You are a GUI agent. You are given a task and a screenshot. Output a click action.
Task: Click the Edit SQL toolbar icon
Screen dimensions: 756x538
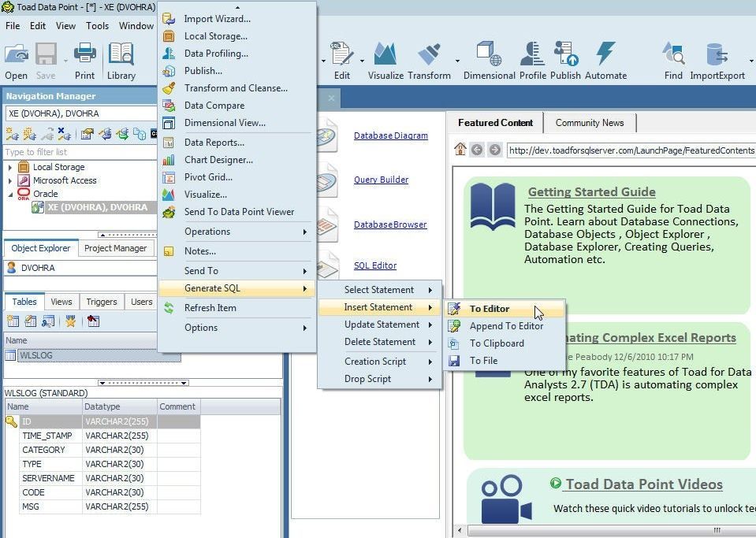click(342, 54)
